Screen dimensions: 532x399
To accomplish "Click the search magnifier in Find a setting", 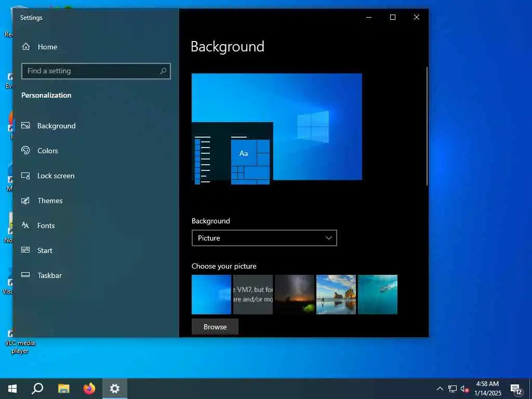I will [163, 71].
